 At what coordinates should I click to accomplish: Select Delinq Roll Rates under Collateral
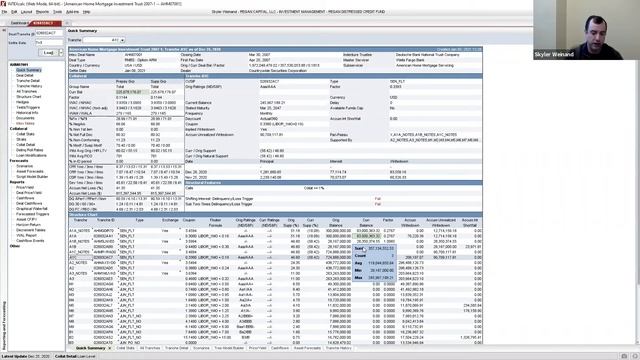29,150
